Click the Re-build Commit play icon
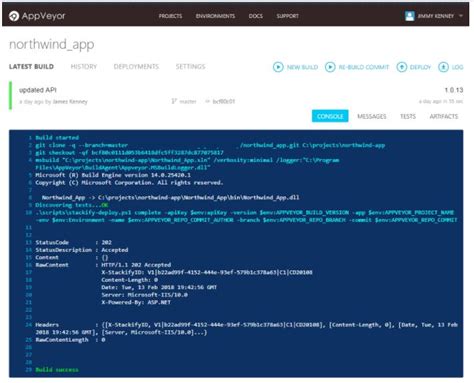Image resolution: width=474 pixels, height=383 pixels. (330, 67)
